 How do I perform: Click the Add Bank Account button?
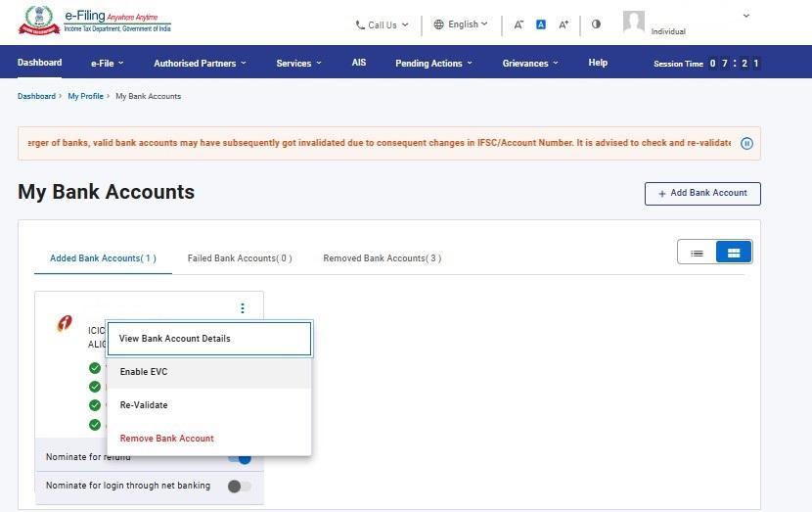point(701,194)
